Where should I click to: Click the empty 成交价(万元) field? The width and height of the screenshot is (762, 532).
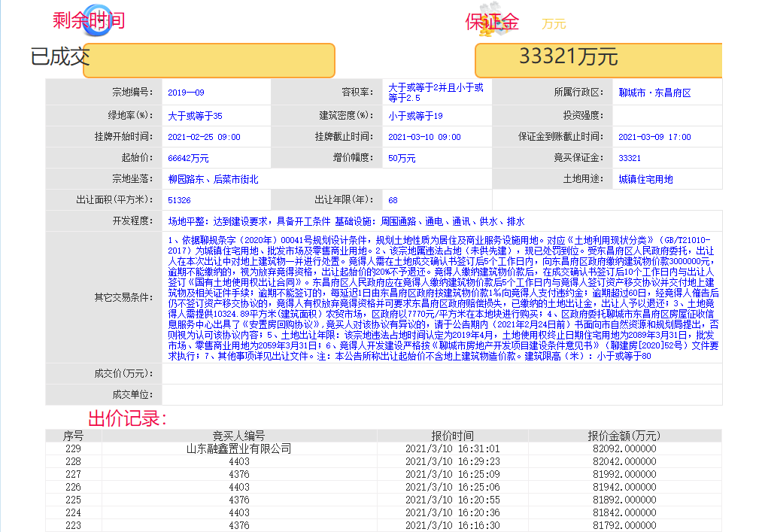point(441,373)
